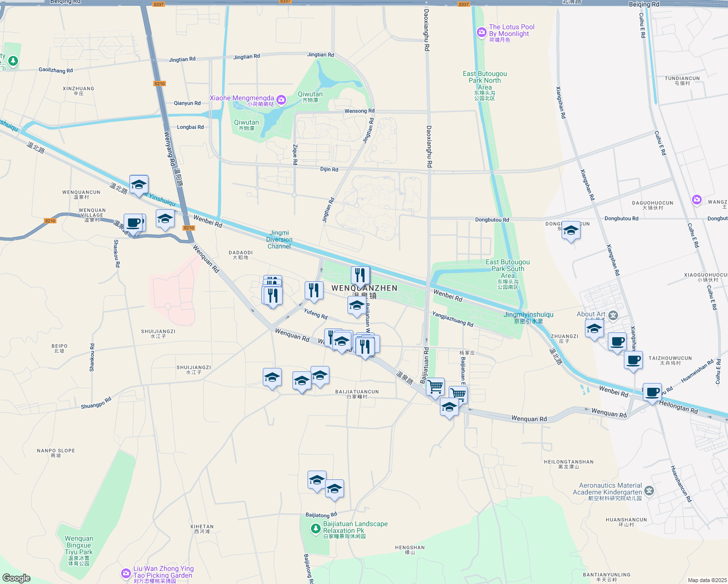The width and height of the screenshot is (728, 584).
Task: Click the Liu Wan Zhong Ying Tao Picking Garden marker
Action: click(x=125, y=574)
